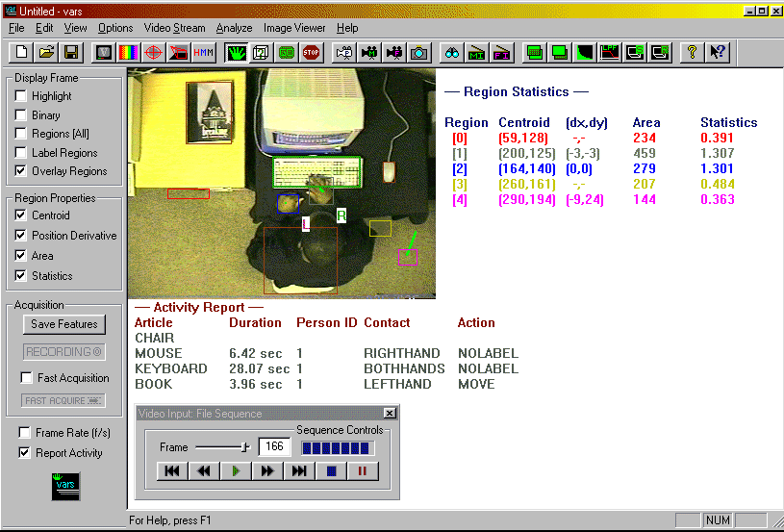Viewport: 784px width, 532px height.
Task: Click the red crosshair target icon
Action: click(x=153, y=52)
